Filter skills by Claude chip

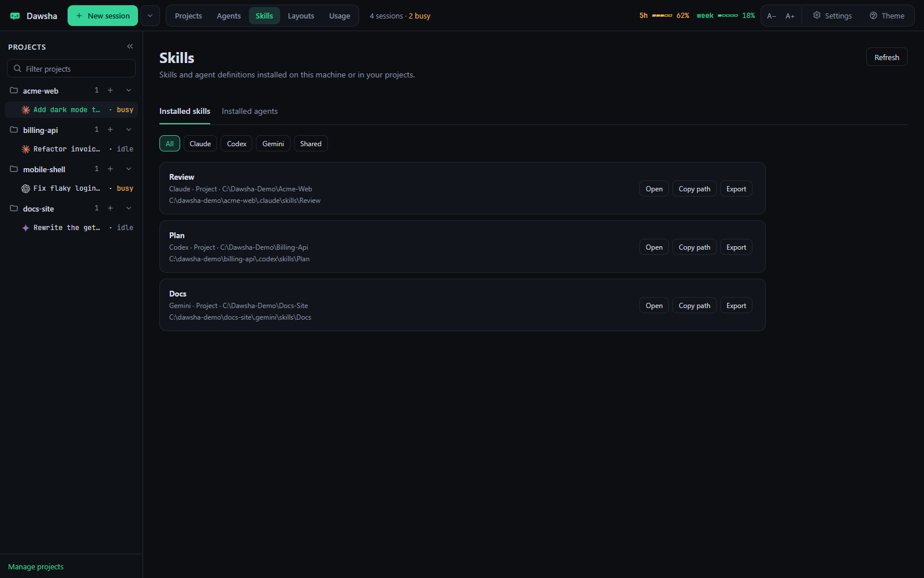coord(200,143)
